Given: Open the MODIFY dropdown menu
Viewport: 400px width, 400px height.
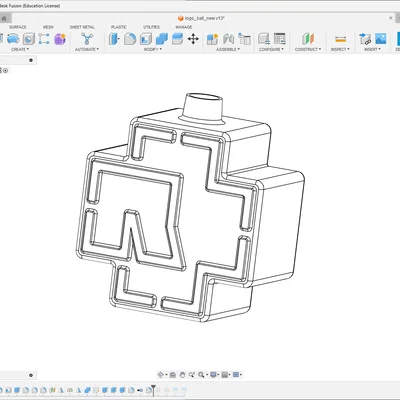Looking at the screenshot, I should (x=153, y=49).
